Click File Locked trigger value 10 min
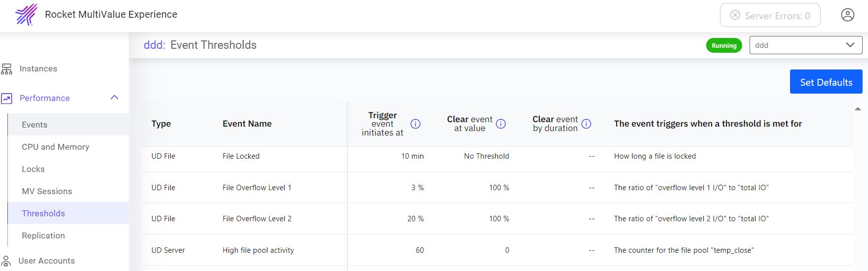Image resolution: width=868 pixels, height=271 pixels. coord(412,156)
